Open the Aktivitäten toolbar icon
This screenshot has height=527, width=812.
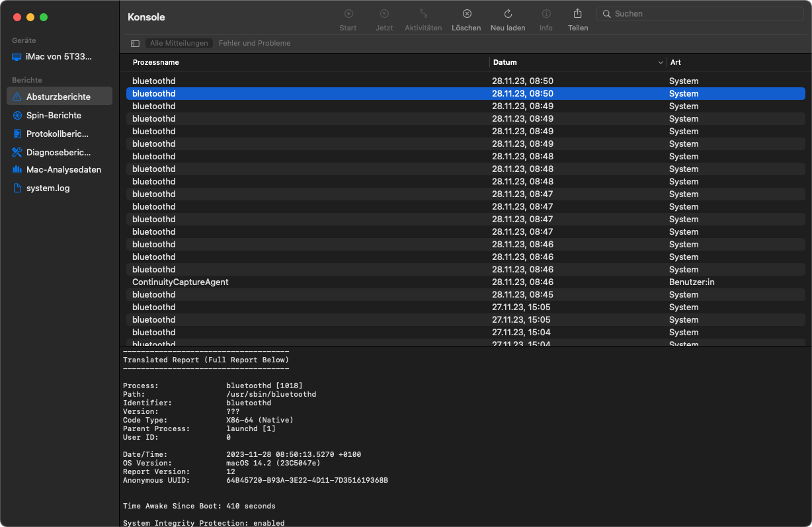[423, 14]
